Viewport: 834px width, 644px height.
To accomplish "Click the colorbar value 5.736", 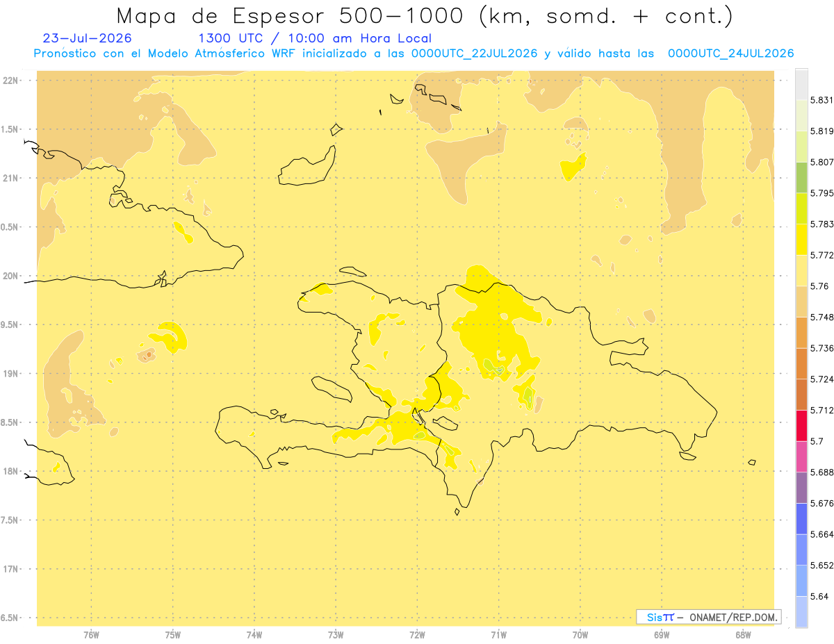I will point(822,348).
